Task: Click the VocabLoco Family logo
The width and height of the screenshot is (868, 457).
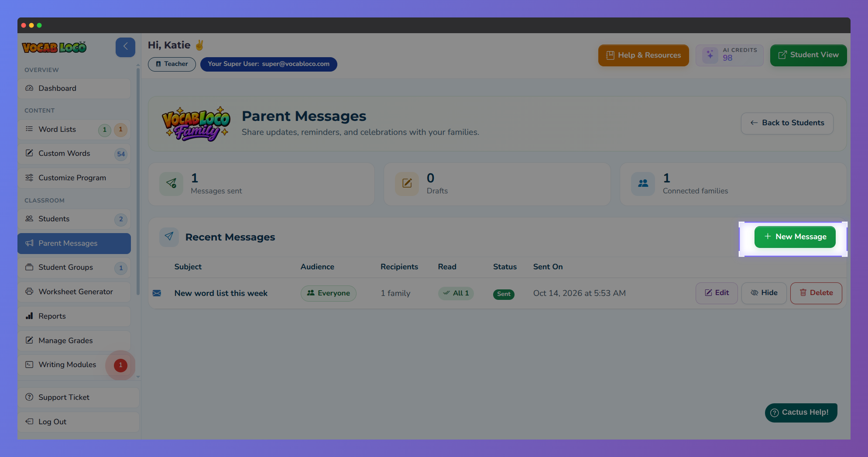Action: pos(196,124)
